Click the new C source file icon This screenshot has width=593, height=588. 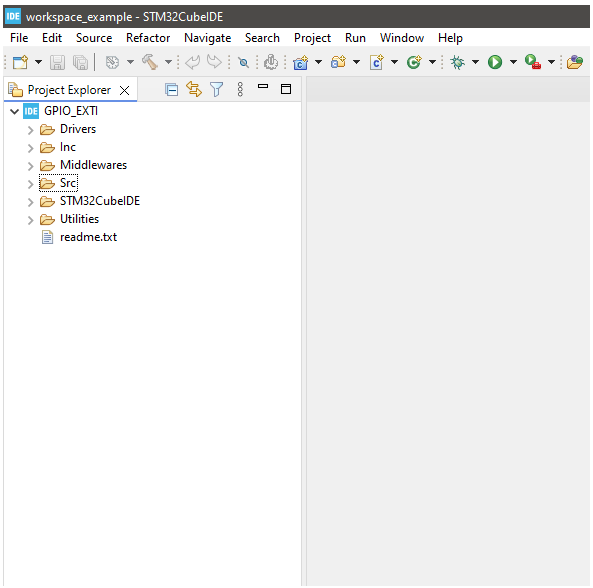point(377,62)
